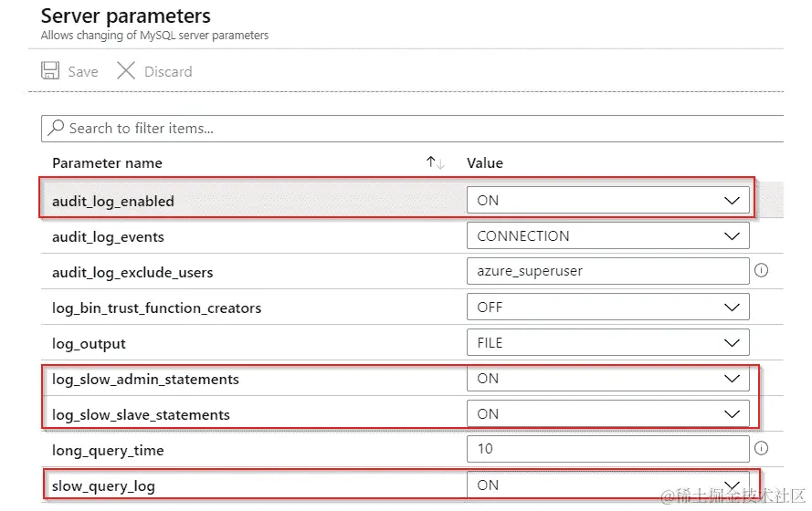Click the Save floppy disk icon
This screenshot has width=812, height=511.
coord(51,71)
